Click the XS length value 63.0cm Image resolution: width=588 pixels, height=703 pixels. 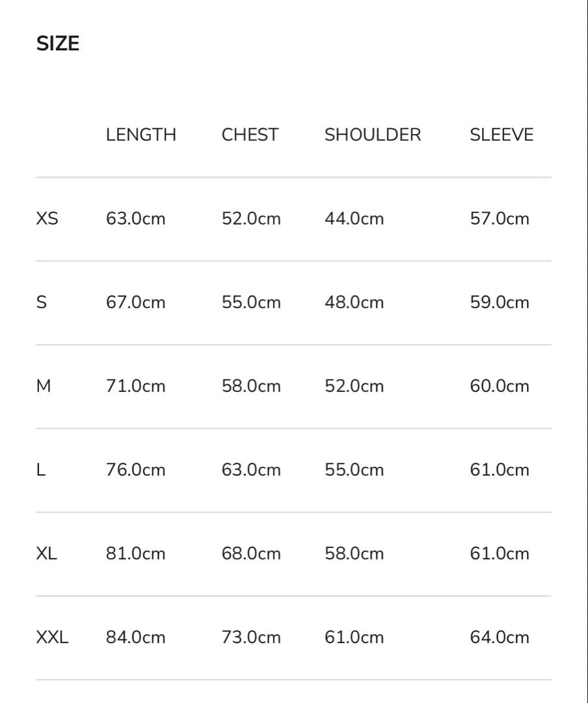135,219
